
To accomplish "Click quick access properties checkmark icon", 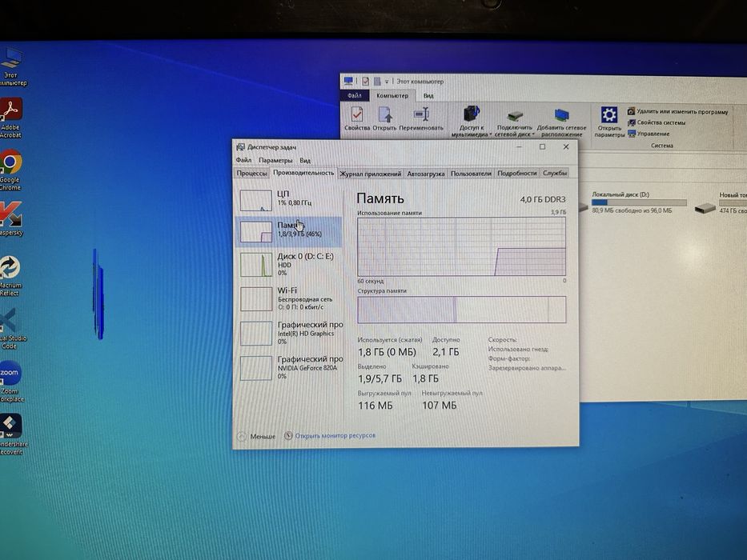I will (x=365, y=82).
